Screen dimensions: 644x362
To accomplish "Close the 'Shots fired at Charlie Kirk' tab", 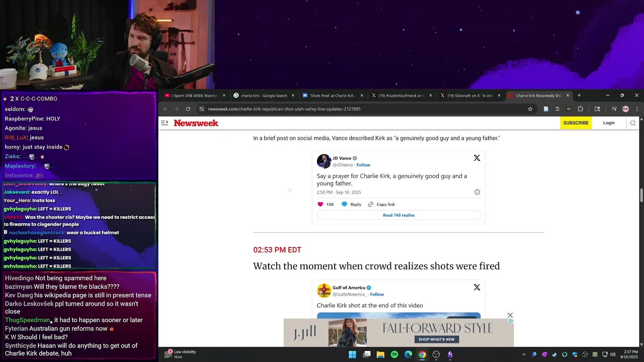I will coord(361,96).
